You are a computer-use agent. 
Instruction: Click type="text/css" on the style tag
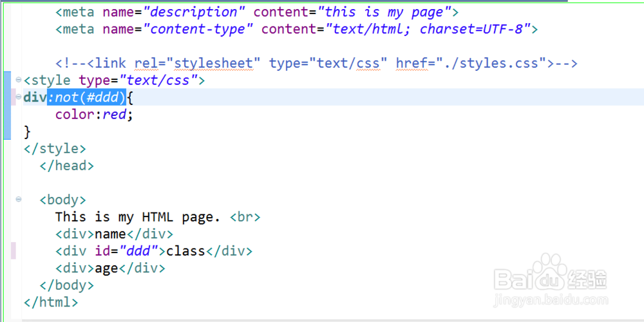click(x=138, y=80)
